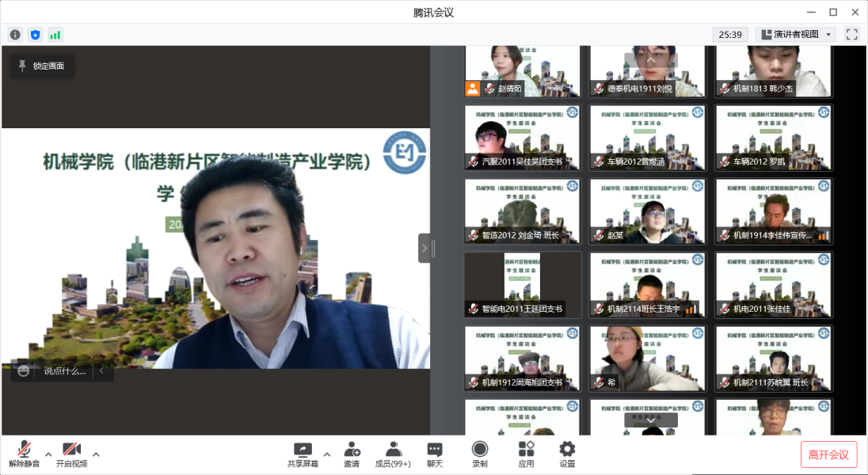This screenshot has width=868, height=475.
Task: Check the green network signal icon
Action: 55,35
